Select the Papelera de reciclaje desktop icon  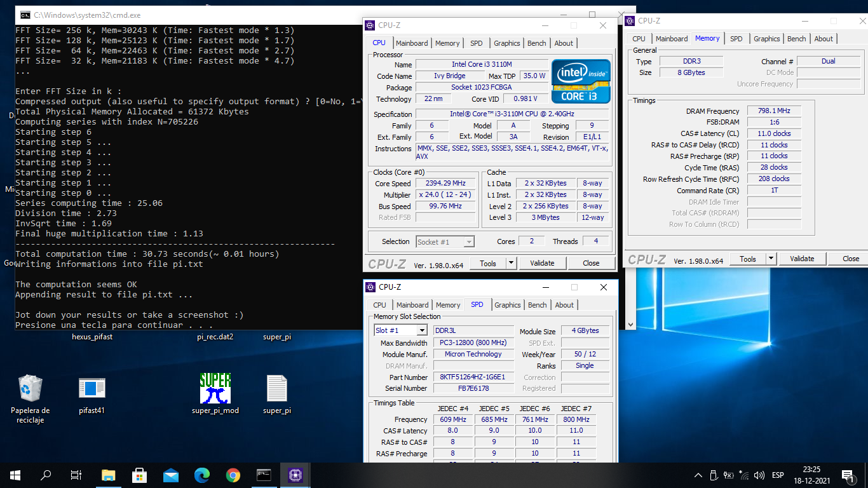[30, 398]
